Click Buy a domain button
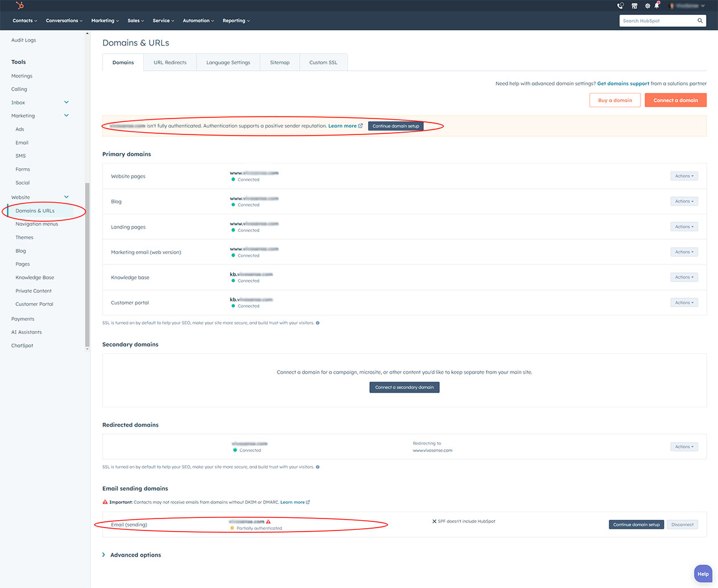This screenshot has height=588, width=718. [615, 100]
